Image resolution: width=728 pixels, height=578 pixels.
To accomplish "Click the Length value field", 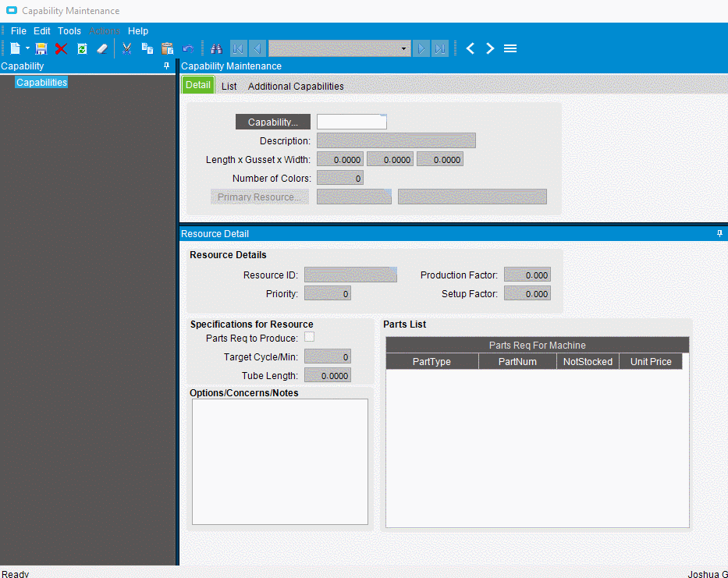I will coord(340,159).
